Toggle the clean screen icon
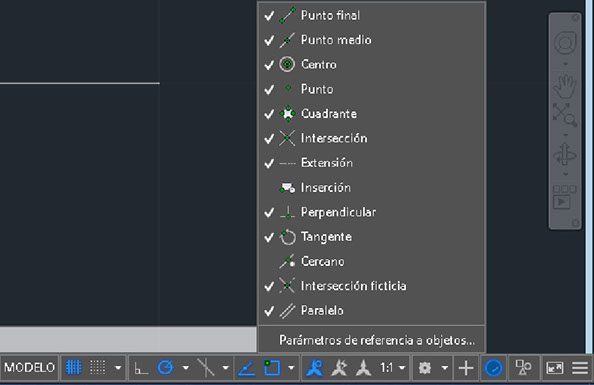 (x=555, y=368)
